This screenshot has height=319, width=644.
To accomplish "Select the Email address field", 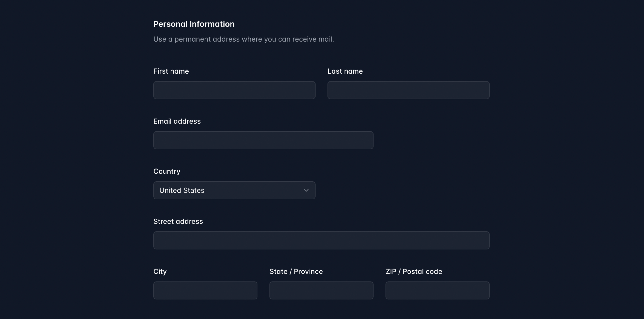I will click(263, 140).
